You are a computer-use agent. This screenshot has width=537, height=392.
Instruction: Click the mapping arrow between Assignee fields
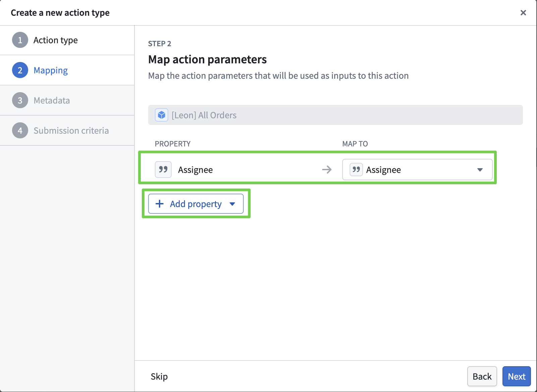click(327, 170)
